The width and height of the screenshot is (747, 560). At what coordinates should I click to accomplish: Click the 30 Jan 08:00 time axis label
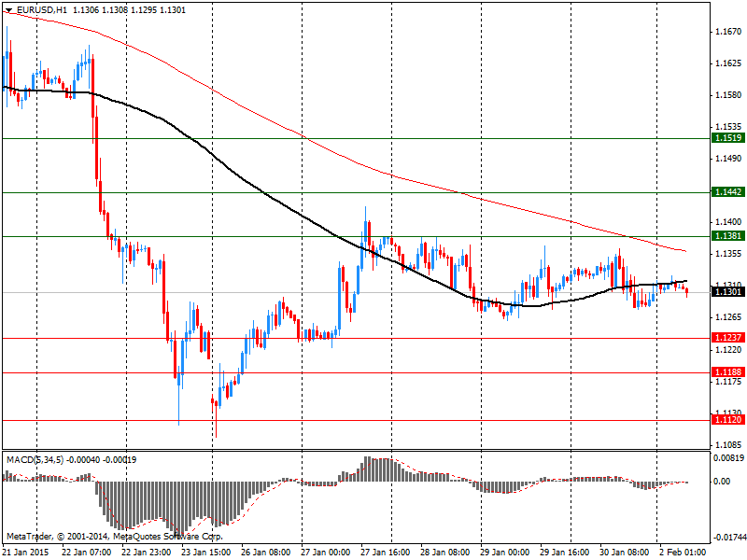pyautogui.click(x=624, y=553)
